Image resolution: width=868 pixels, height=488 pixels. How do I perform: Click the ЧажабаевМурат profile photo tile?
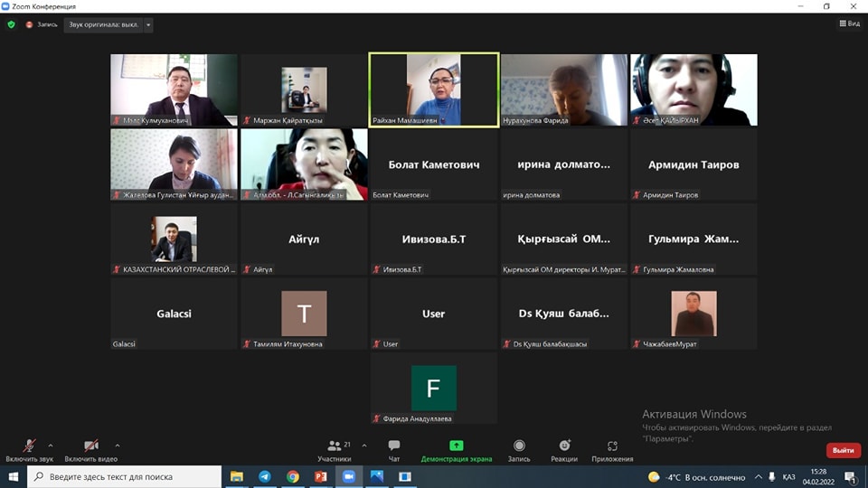[x=693, y=314]
